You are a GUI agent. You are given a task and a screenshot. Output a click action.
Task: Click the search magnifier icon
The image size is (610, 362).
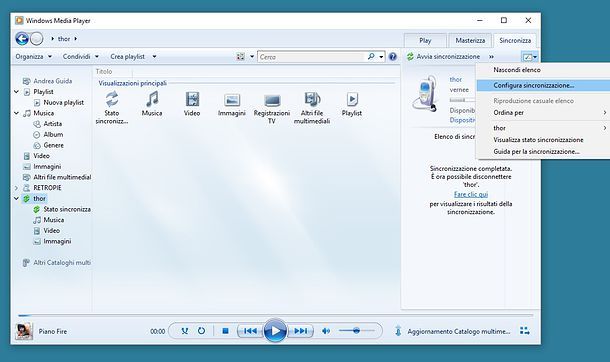tap(371, 57)
